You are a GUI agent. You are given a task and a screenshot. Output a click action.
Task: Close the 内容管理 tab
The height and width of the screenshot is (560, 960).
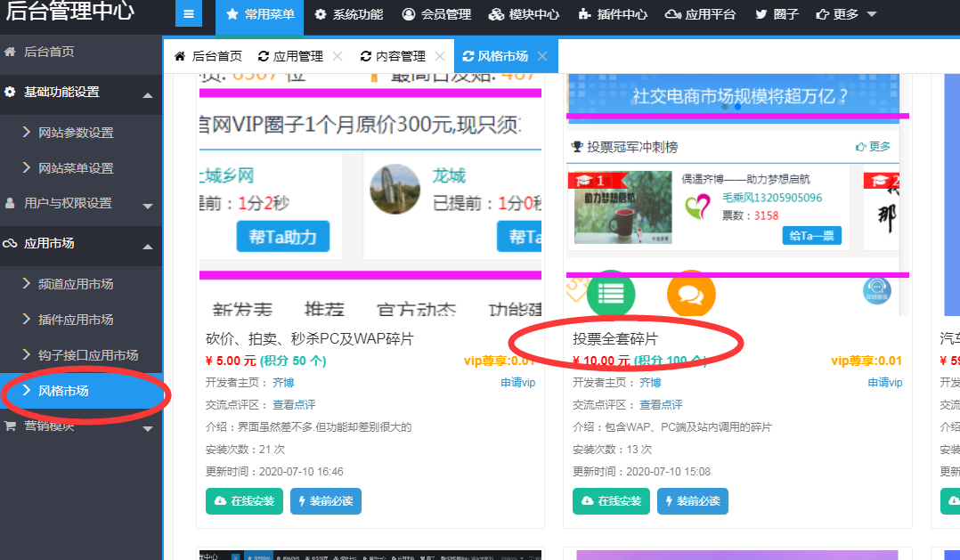point(440,56)
